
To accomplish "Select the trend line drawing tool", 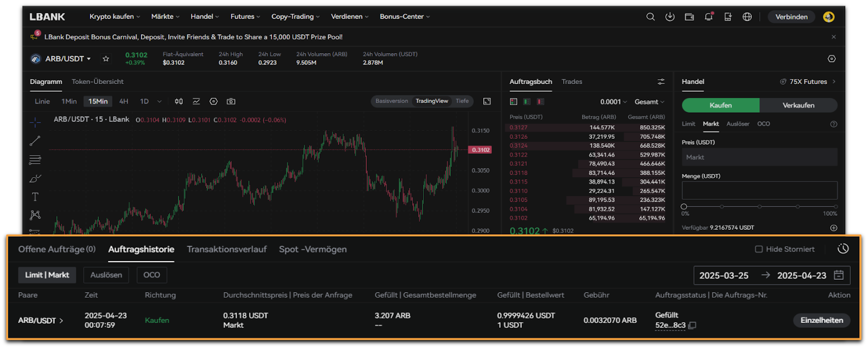I will coord(35,141).
